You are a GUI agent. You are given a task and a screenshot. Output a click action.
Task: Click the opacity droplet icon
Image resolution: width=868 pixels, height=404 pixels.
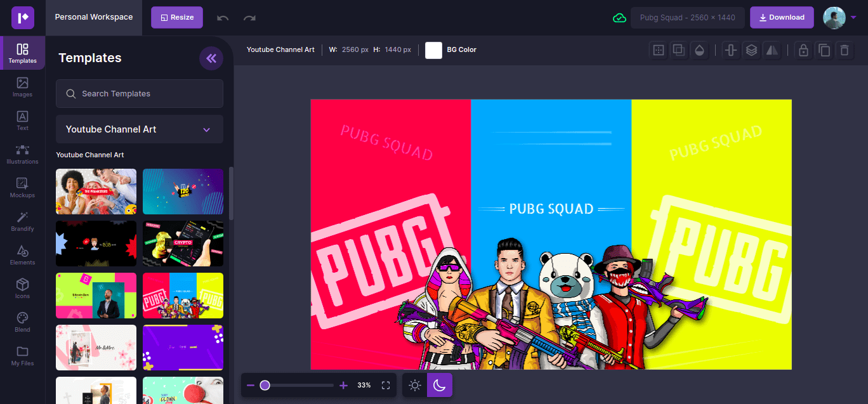click(x=699, y=50)
